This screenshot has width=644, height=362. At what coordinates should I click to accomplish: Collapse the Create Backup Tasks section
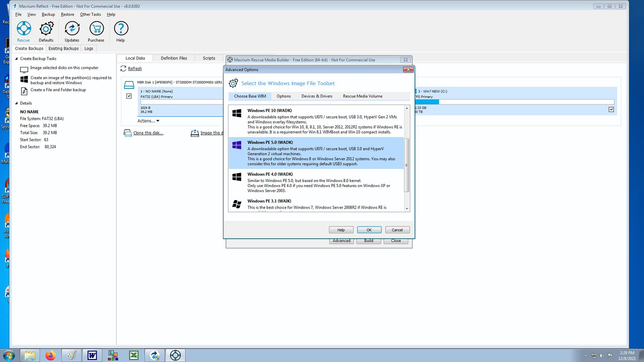coord(17,59)
